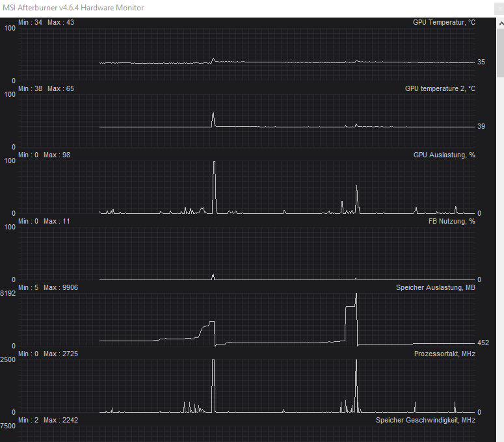Click the Min : 38 Max : 65 text

[x=46, y=88]
